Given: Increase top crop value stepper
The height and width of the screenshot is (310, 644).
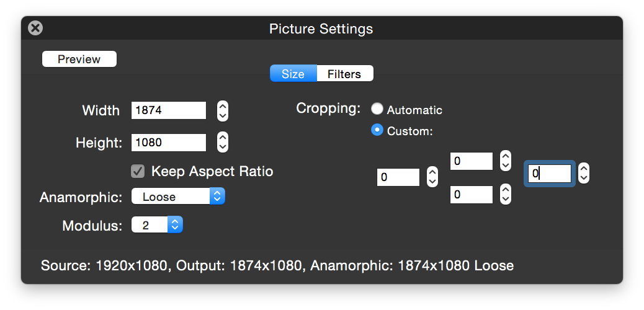Looking at the screenshot, I should pyautogui.click(x=506, y=156).
